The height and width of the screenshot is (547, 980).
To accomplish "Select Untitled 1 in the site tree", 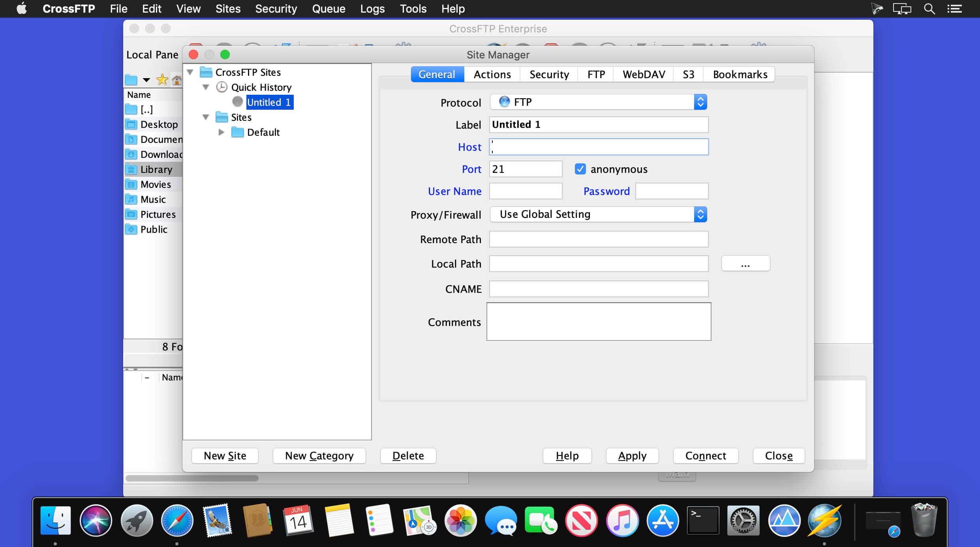I will pyautogui.click(x=270, y=102).
